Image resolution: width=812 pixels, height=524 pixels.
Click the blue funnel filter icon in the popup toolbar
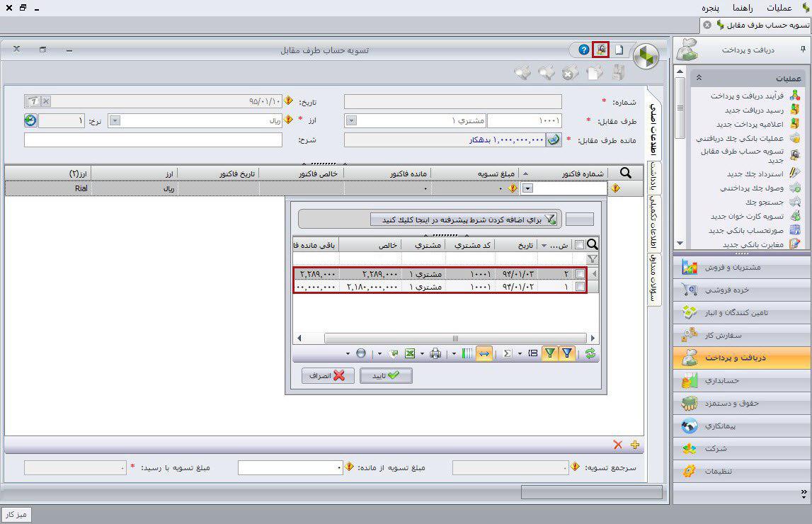568,353
